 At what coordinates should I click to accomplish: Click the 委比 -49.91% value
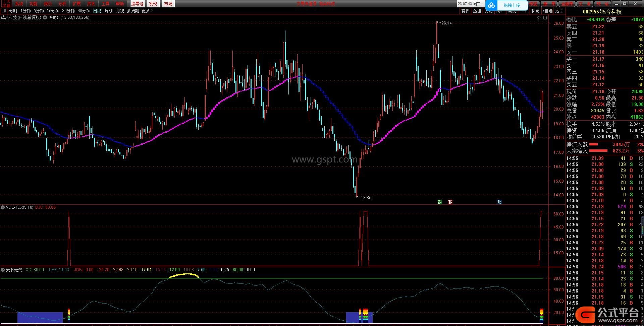click(x=596, y=20)
